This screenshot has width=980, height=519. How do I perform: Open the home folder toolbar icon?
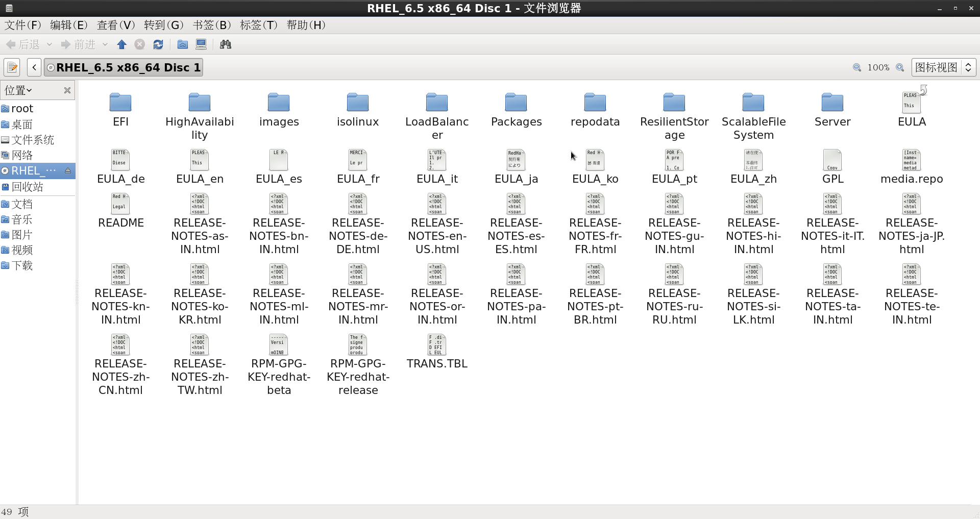pos(182,44)
